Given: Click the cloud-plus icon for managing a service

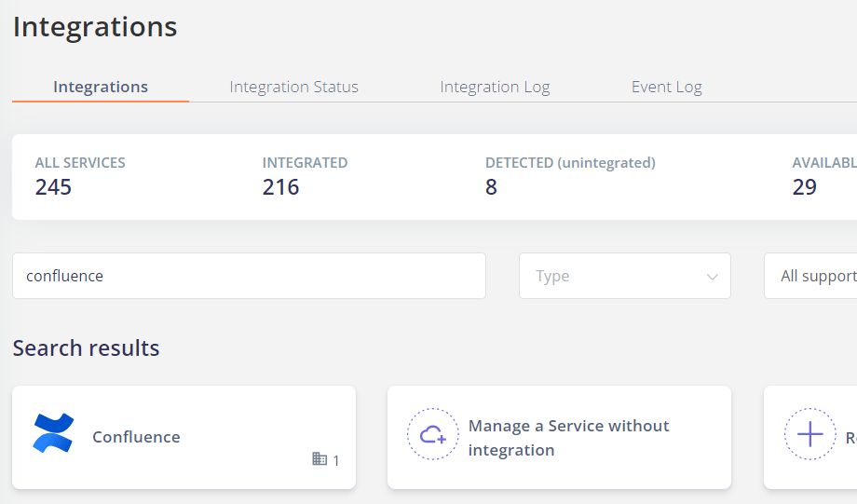Looking at the screenshot, I should 433,434.
